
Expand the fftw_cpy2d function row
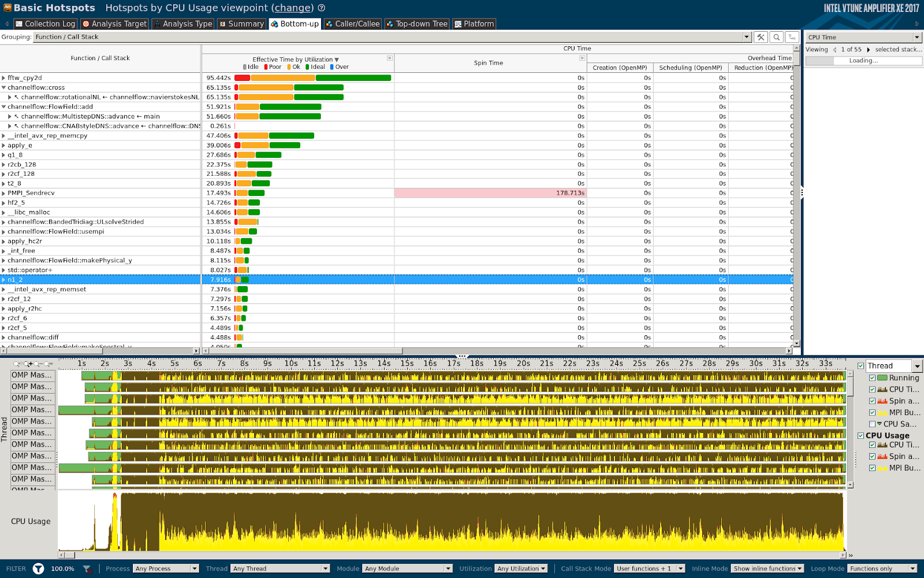coord(3,78)
